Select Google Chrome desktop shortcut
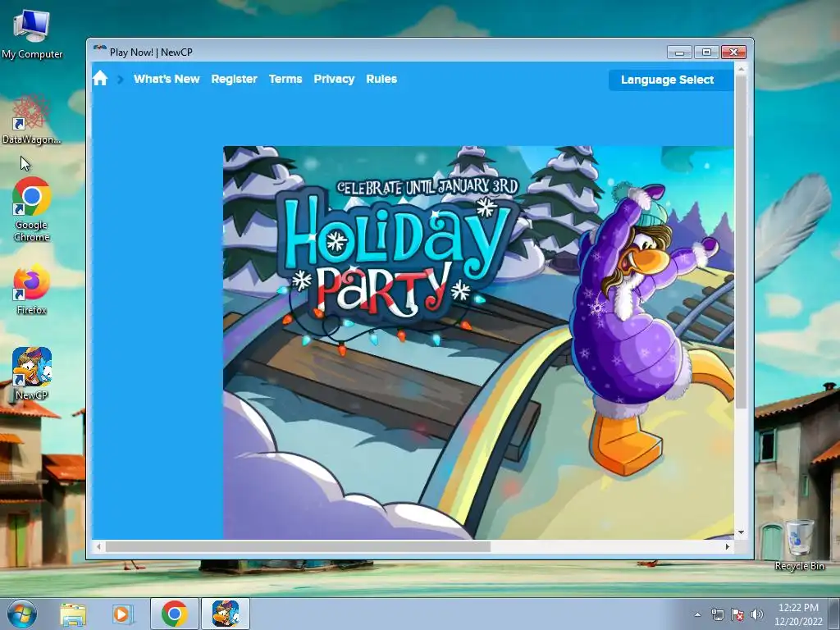The image size is (840, 630). click(32, 209)
